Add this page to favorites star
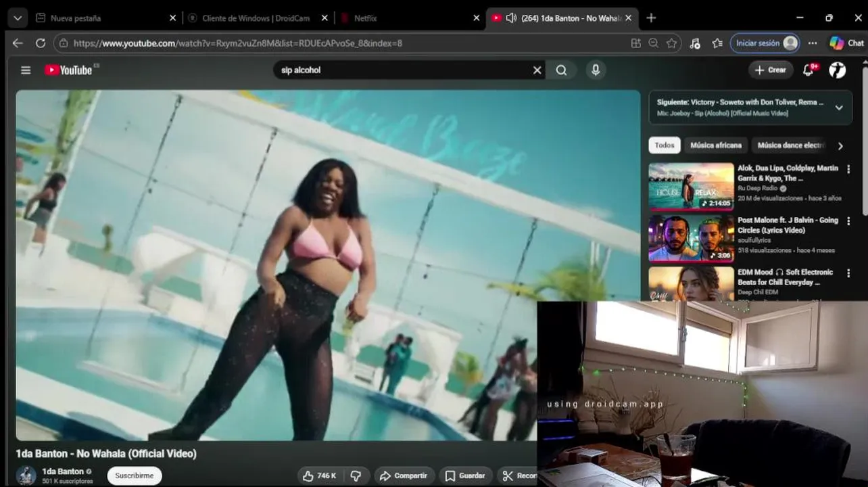Image resolution: width=868 pixels, height=487 pixels. click(671, 43)
